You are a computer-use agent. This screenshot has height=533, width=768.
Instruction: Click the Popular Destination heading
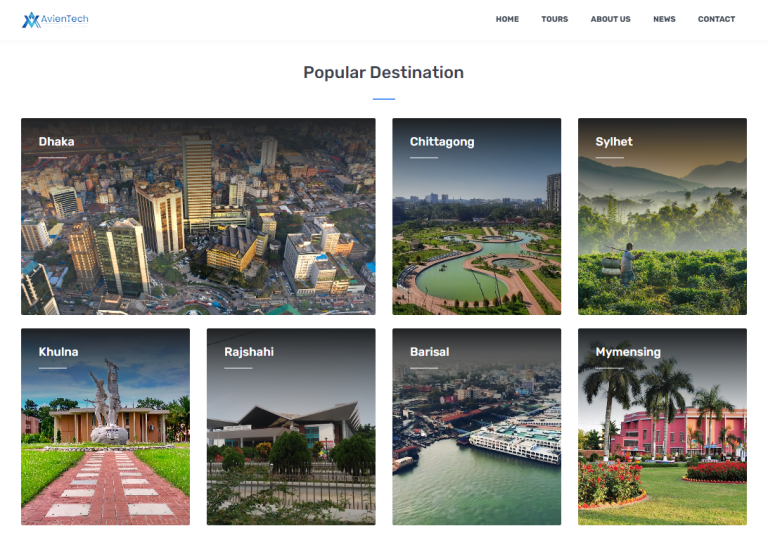tap(384, 73)
